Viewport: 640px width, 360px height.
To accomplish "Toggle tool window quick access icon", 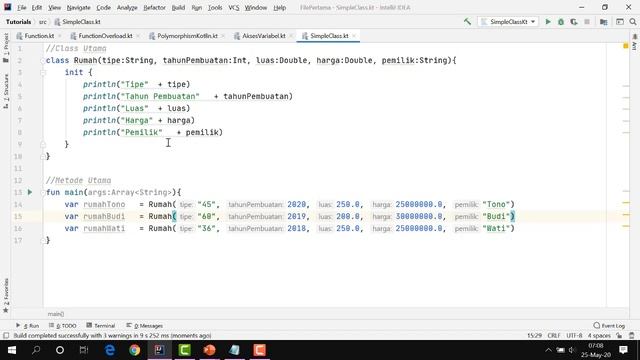I will 6,336.
